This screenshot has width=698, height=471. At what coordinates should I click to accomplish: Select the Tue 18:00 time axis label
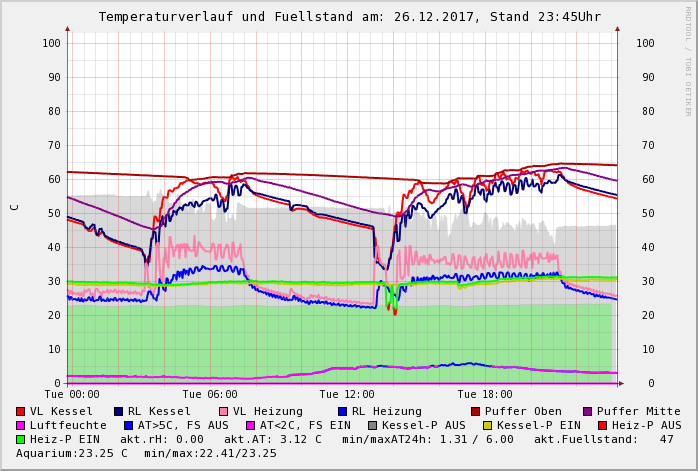[x=485, y=395]
